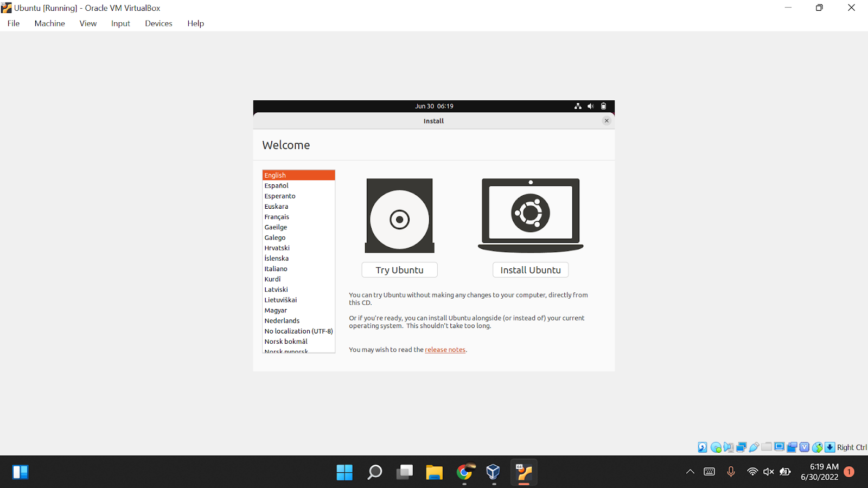Select Nederlands language
The width and height of the screenshot is (868, 488).
[299, 321]
